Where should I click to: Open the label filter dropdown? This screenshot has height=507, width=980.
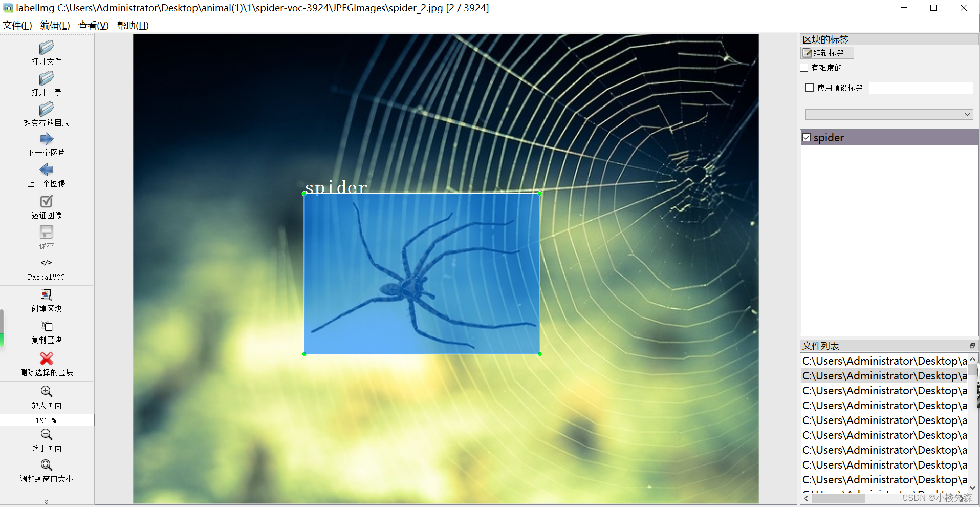pyautogui.click(x=889, y=114)
